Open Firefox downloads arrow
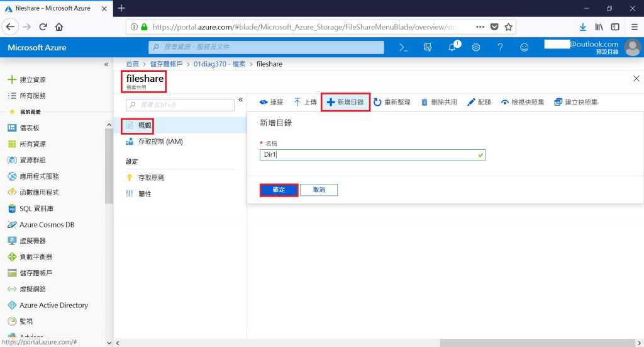This screenshot has width=644, height=347. (583, 26)
